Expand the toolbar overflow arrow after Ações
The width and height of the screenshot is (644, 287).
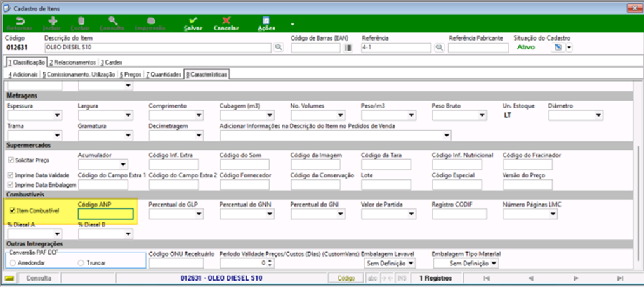(292, 24)
